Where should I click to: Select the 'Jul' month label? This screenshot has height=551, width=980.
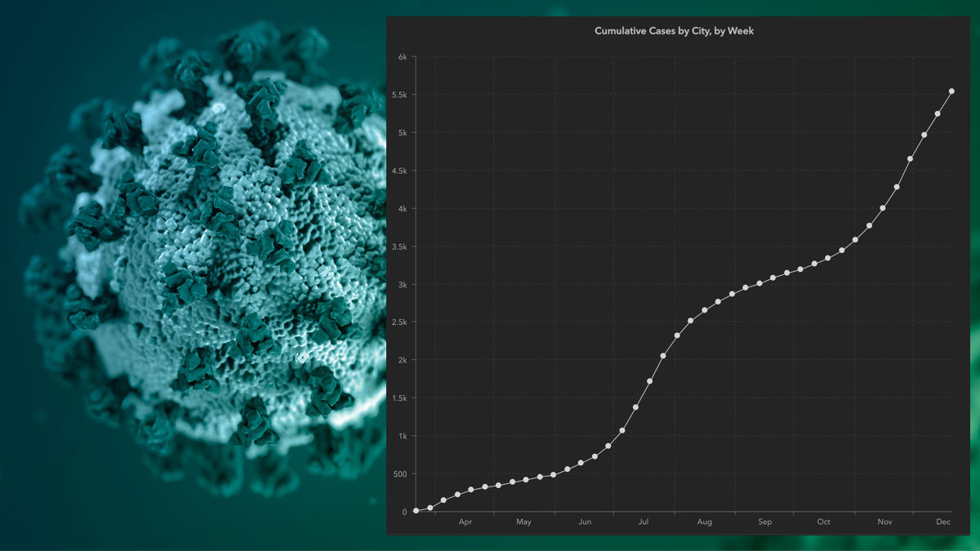[644, 522]
